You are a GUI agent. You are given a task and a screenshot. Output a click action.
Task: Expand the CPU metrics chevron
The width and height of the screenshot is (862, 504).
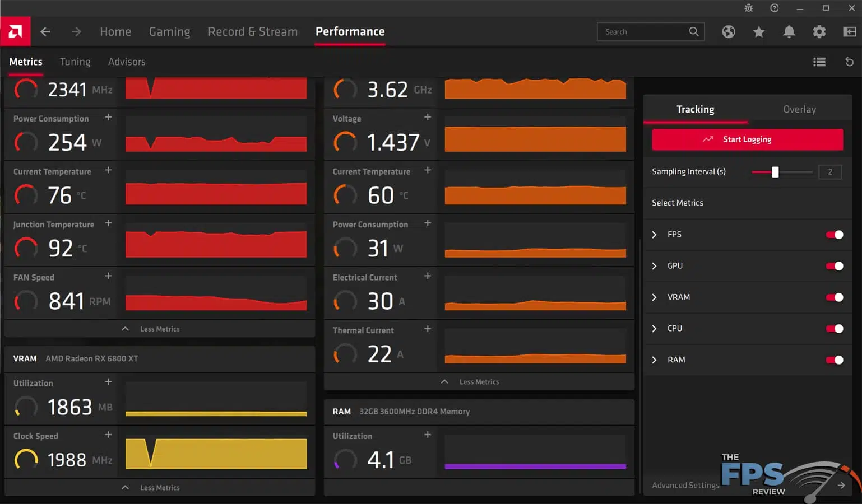coord(655,329)
